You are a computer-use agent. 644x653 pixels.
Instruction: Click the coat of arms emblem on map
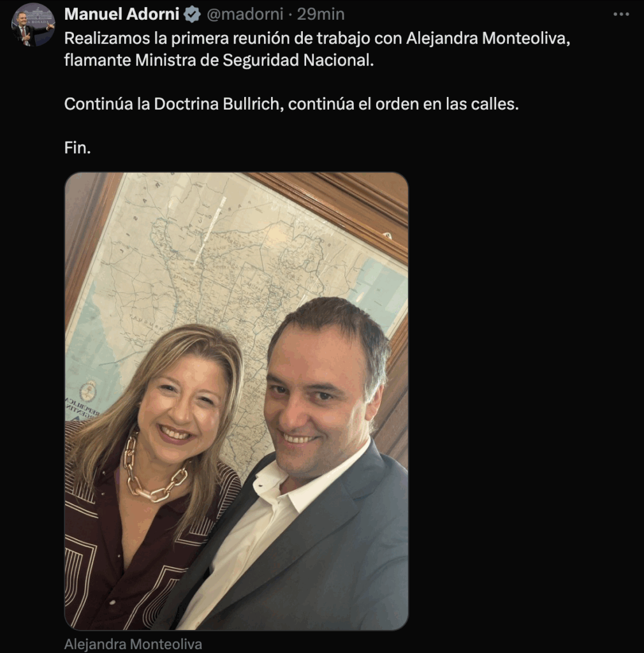click(88, 391)
